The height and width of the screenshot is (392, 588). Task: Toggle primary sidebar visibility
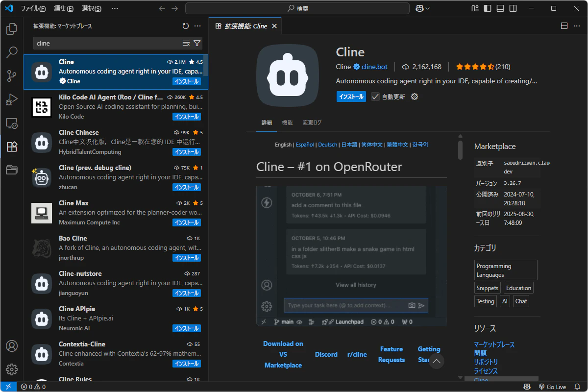click(x=488, y=8)
